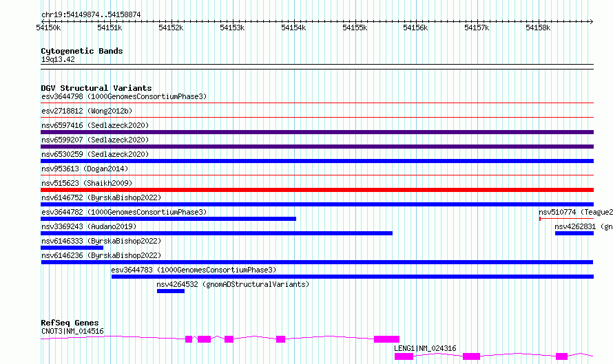
Task: Click the 54157k ruler position label
Action: (x=477, y=28)
